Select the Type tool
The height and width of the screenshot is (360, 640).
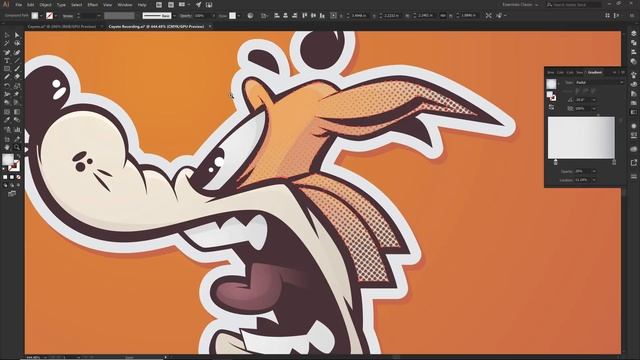tap(7, 60)
